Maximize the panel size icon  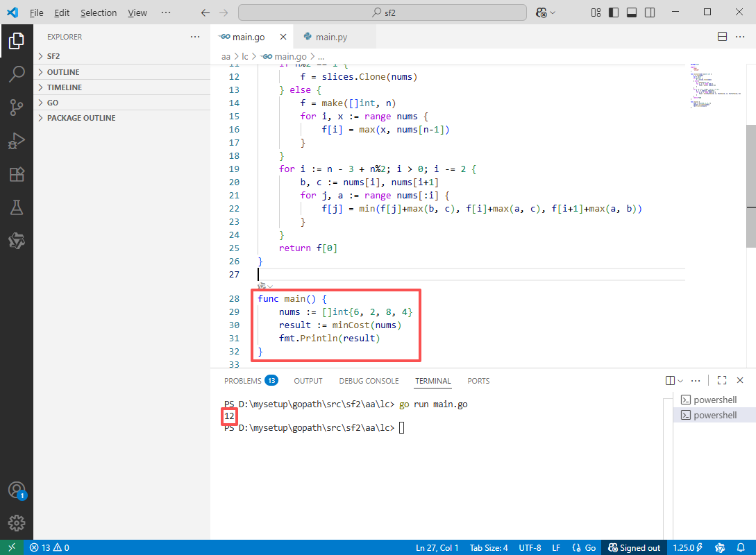pos(722,380)
